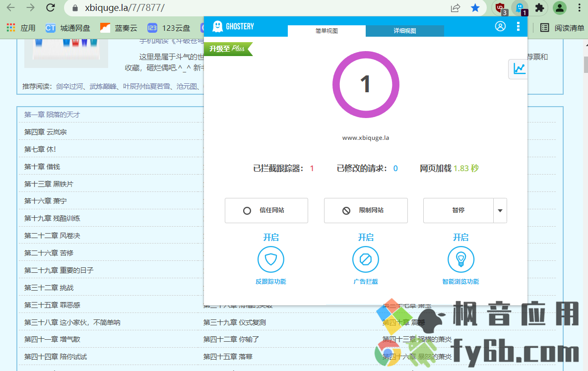Switch to the 详细视图 tab
588x371 pixels.
pos(405,31)
